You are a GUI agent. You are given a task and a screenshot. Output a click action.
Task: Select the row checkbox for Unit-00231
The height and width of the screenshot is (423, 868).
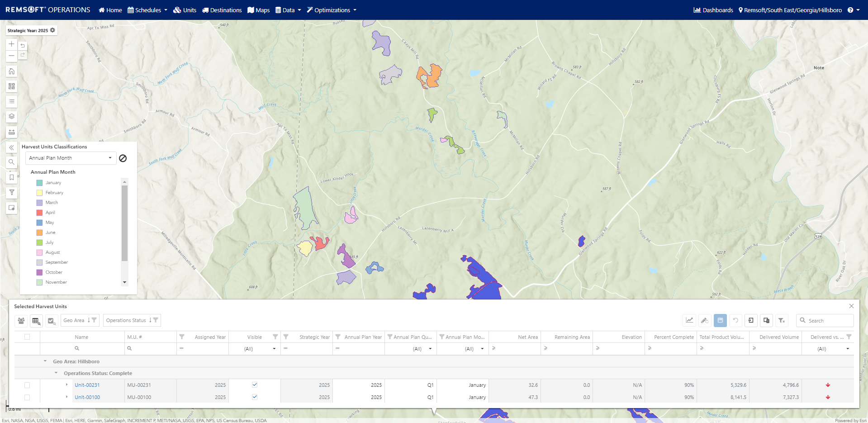(27, 385)
